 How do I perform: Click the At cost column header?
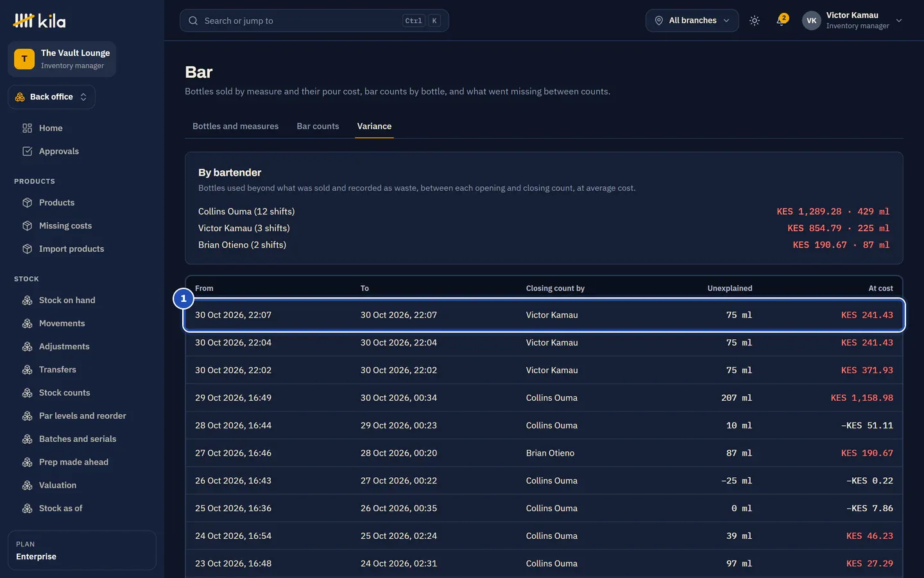[880, 288]
